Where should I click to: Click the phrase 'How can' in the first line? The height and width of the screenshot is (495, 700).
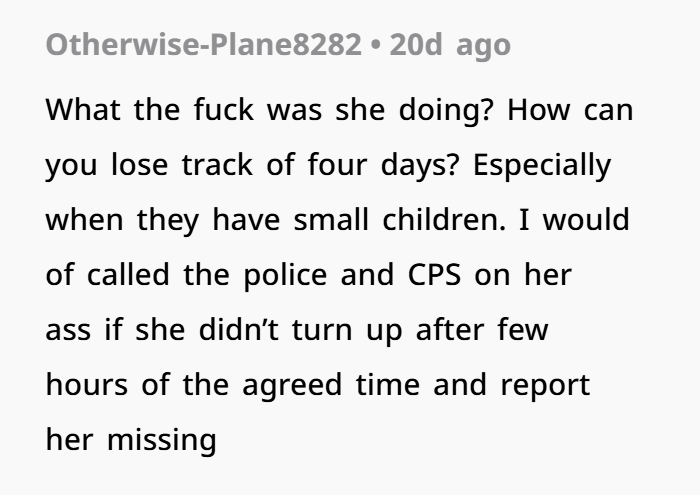click(x=570, y=110)
